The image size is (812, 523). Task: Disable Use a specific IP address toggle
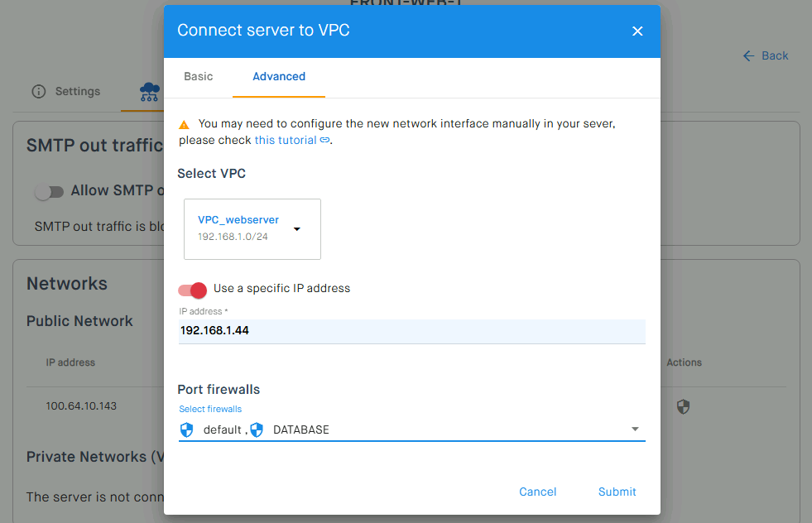click(192, 290)
